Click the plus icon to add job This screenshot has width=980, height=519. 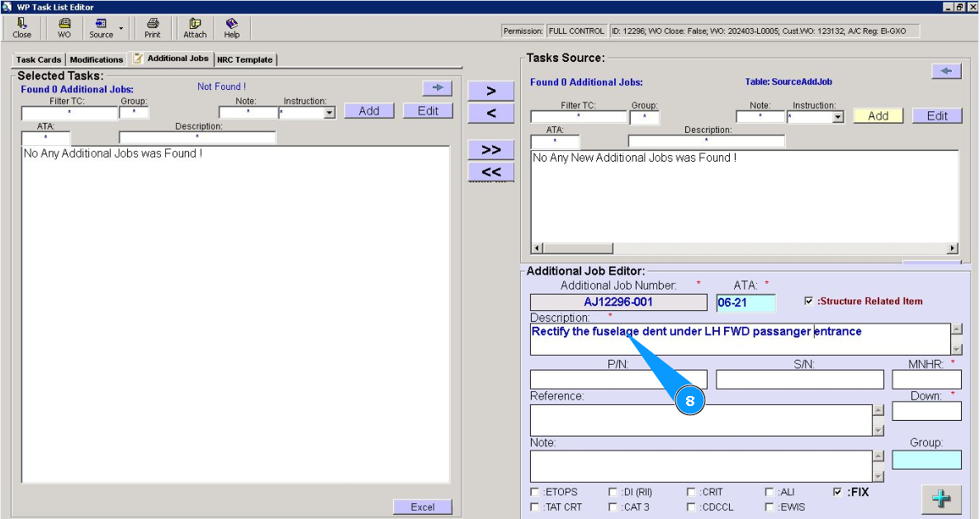[941, 499]
